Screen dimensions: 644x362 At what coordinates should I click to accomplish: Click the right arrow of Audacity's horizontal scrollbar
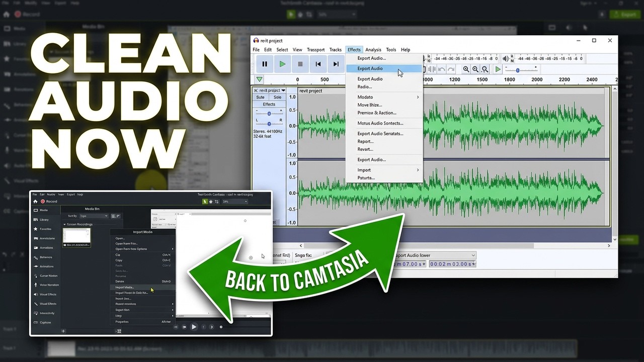609,245
